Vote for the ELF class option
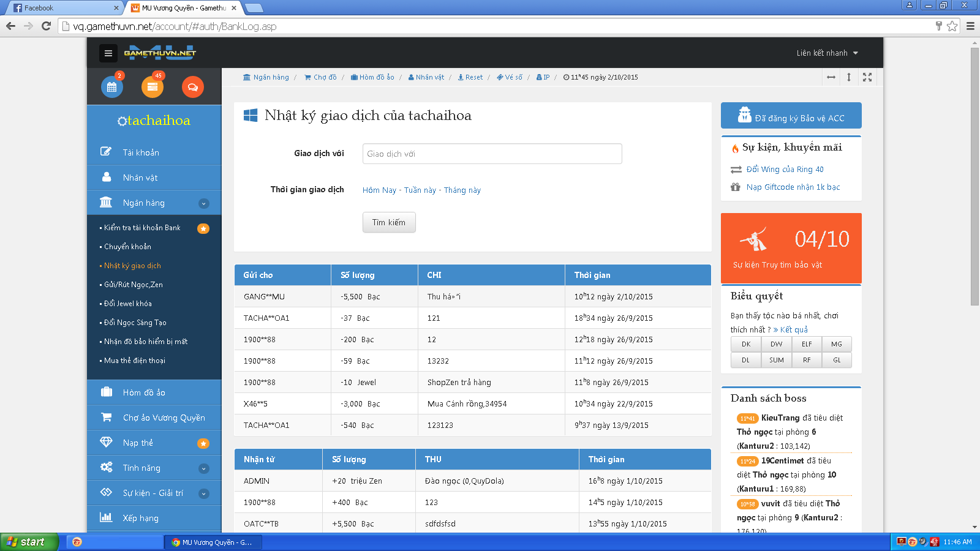The height and width of the screenshot is (551, 980). click(x=807, y=344)
